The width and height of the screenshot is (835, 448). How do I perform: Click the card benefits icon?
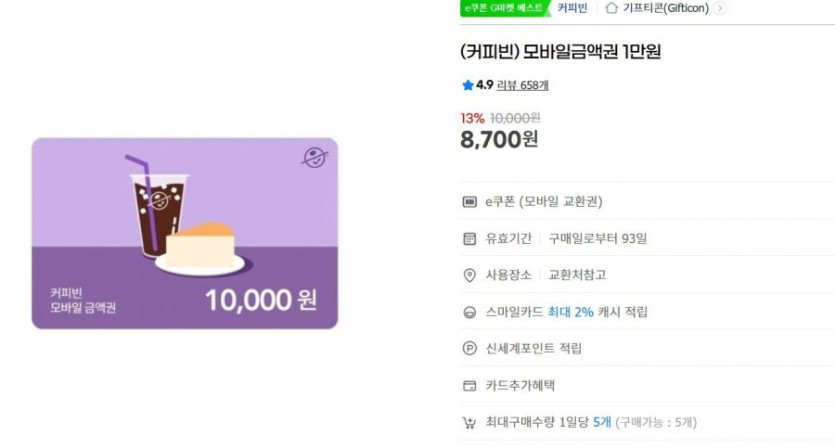click(x=469, y=385)
